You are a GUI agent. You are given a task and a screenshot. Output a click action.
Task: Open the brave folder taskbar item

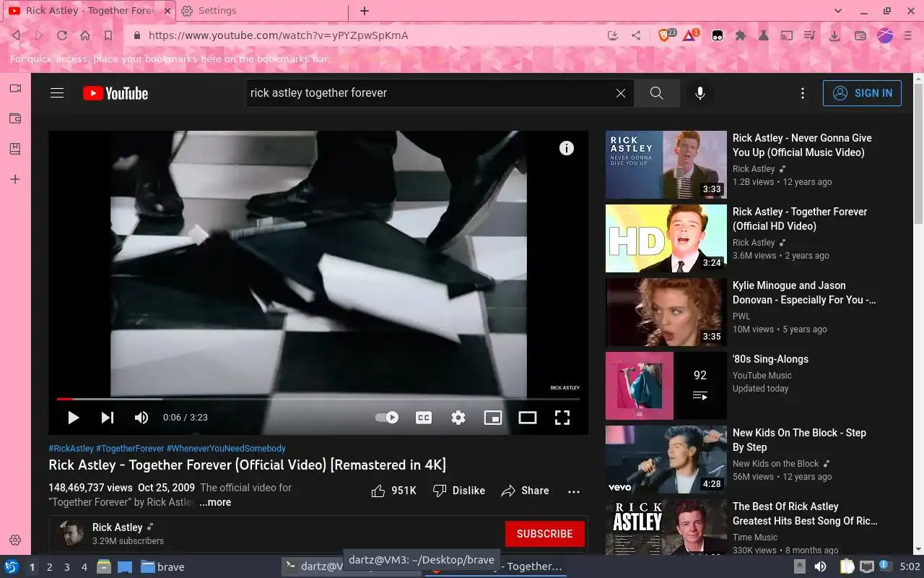(162, 567)
